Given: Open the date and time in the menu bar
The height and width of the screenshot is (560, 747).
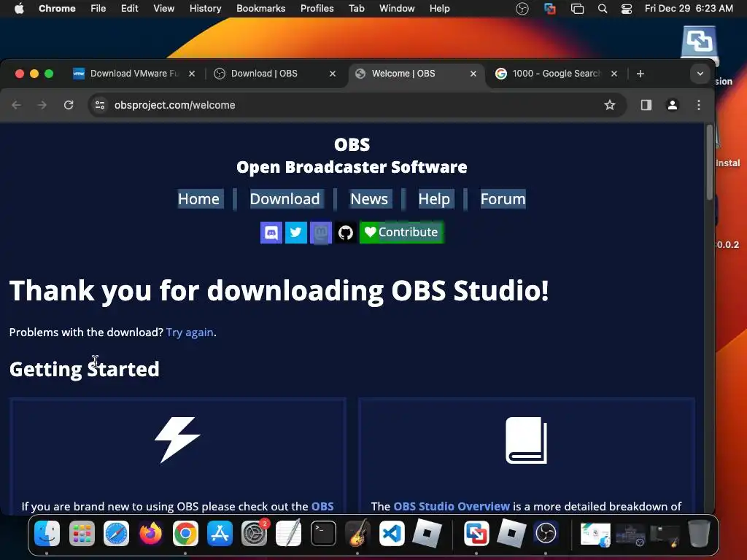Looking at the screenshot, I should coord(689,9).
